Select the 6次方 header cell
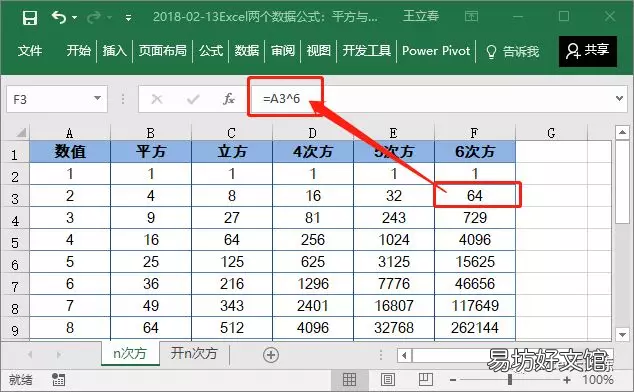This screenshot has height=392, width=634. tap(475, 152)
